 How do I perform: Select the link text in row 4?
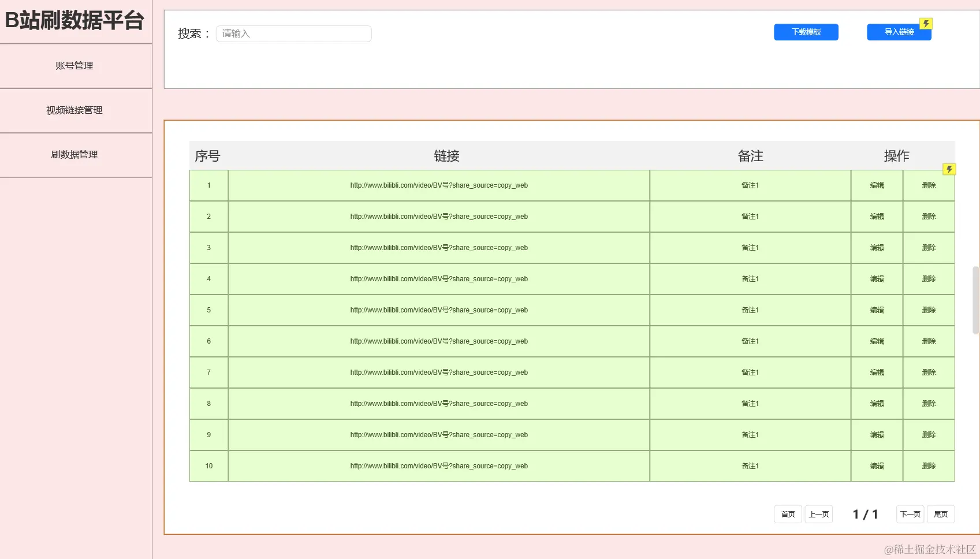[x=439, y=279]
